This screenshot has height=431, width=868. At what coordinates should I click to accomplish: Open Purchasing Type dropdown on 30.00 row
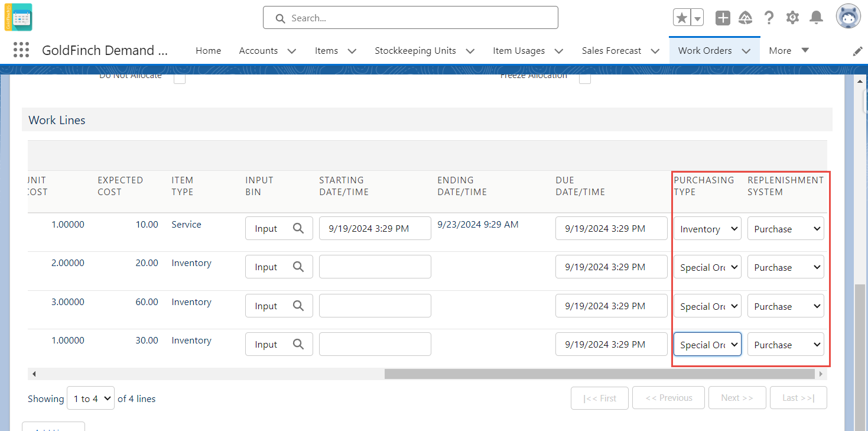[x=707, y=345]
